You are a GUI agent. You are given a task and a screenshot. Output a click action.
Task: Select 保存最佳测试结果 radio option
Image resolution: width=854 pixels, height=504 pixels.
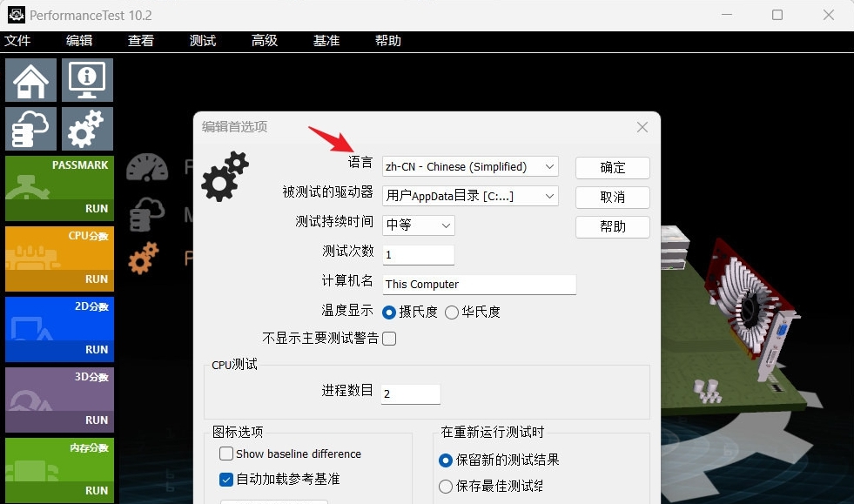446,486
